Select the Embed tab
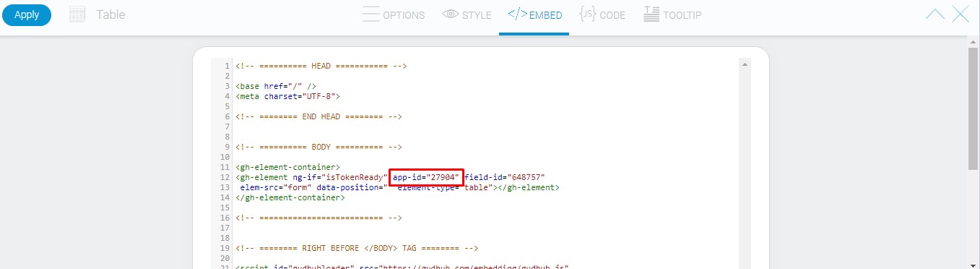 coord(534,14)
